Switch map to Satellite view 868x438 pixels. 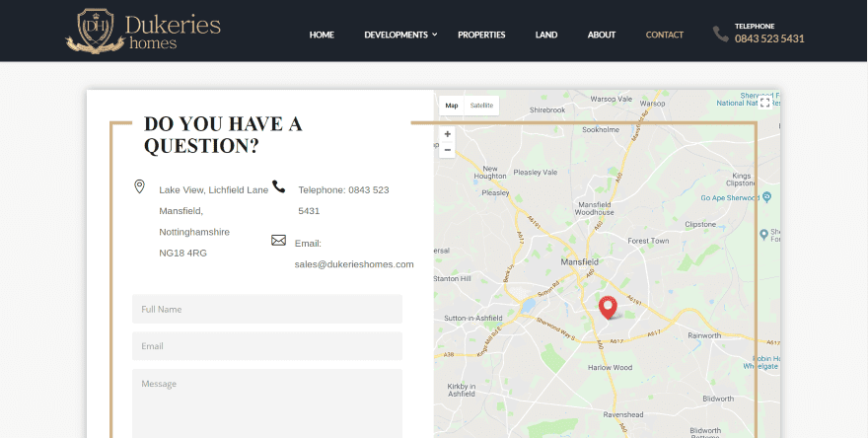(481, 105)
